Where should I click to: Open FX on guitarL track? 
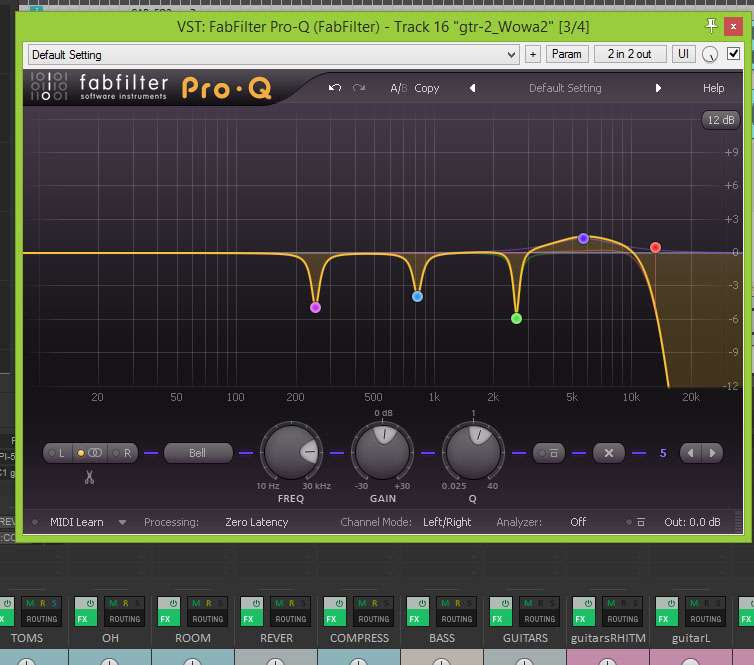pyautogui.click(x=667, y=619)
